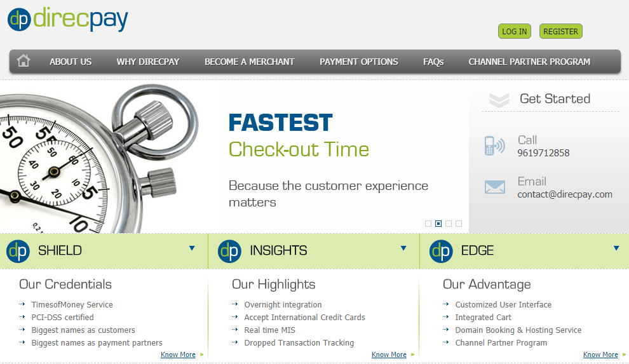
Task: Click the LOG IN button
Action: (x=515, y=31)
